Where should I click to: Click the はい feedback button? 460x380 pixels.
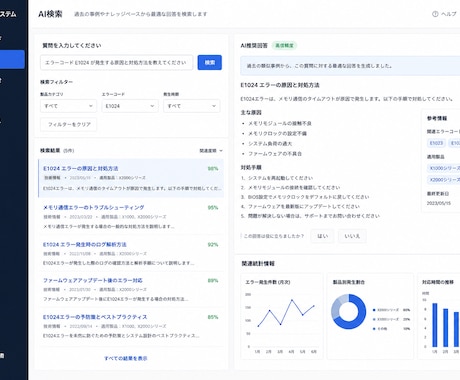point(322,236)
